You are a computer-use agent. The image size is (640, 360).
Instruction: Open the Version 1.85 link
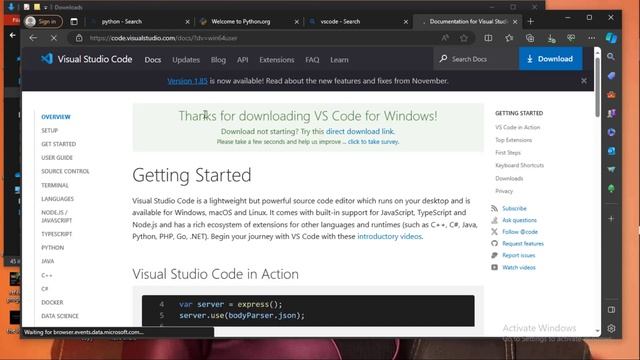point(187,81)
